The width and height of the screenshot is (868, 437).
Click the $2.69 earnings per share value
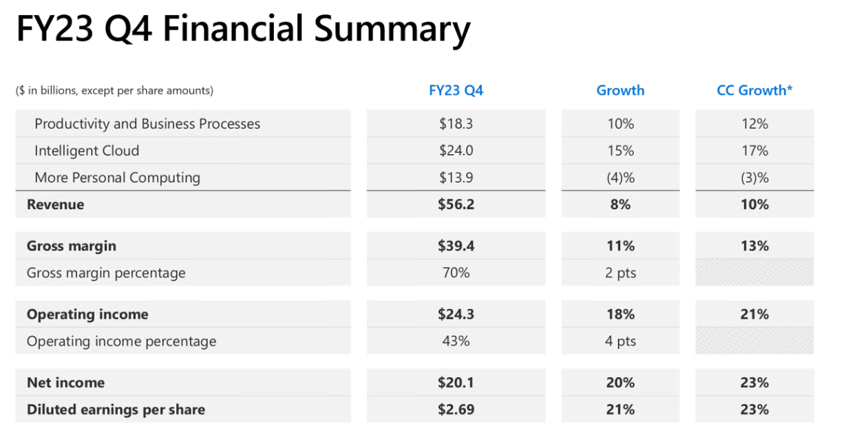456,409
